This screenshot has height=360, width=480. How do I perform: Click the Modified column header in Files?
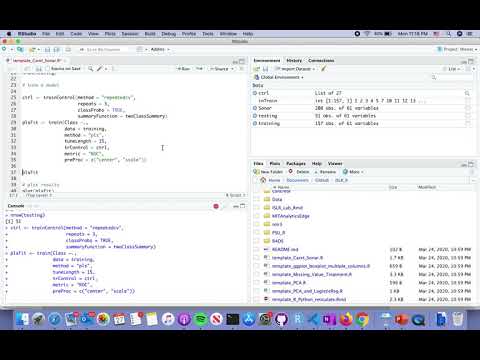(x=427, y=187)
